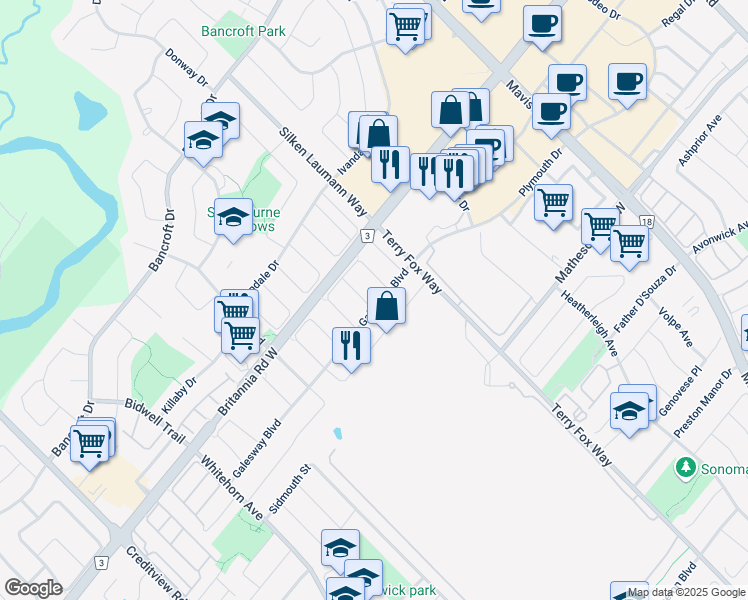Screen dimensions: 748x600
Task: Click the Father D'Souza Dr label
Action: coord(645,299)
